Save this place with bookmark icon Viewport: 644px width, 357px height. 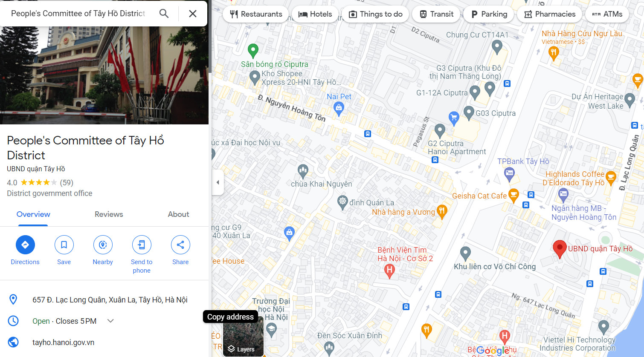[64, 245]
